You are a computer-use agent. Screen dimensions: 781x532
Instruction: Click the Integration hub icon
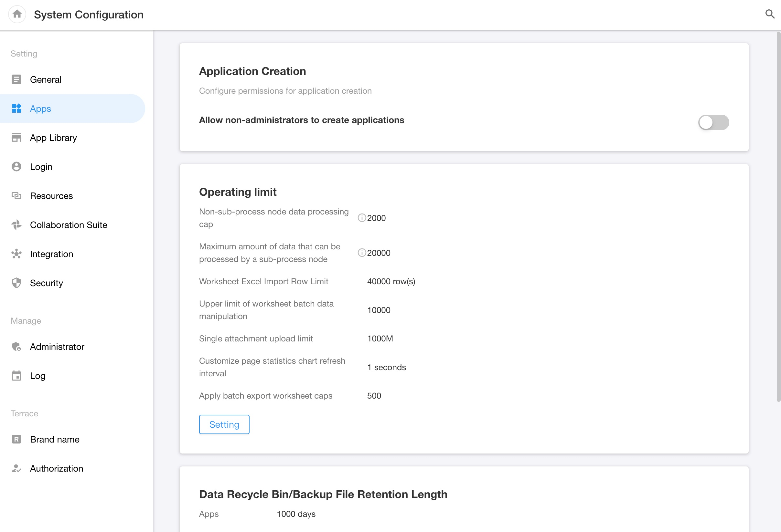click(x=16, y=254)
